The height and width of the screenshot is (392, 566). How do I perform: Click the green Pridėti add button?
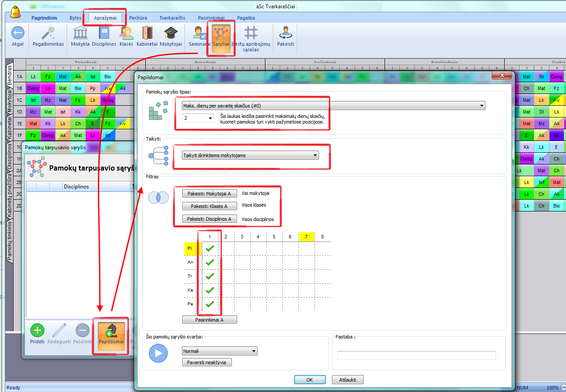pos(37,331)
